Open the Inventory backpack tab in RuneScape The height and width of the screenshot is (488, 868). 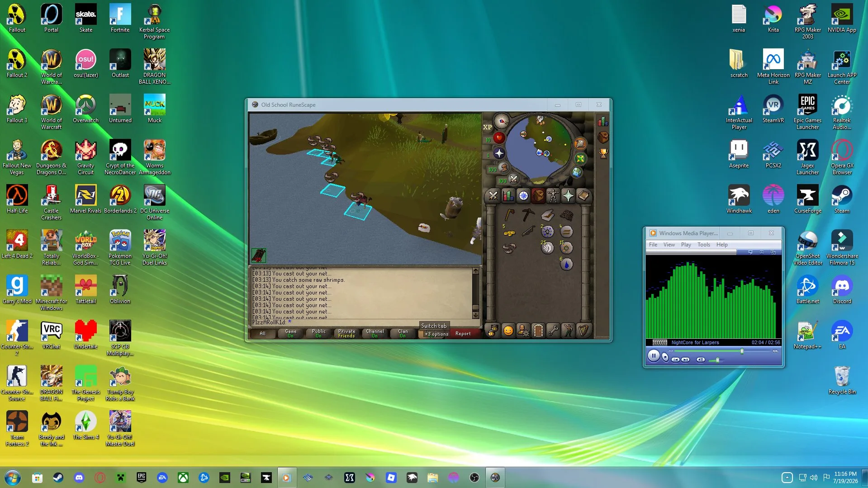coord(538,196)
